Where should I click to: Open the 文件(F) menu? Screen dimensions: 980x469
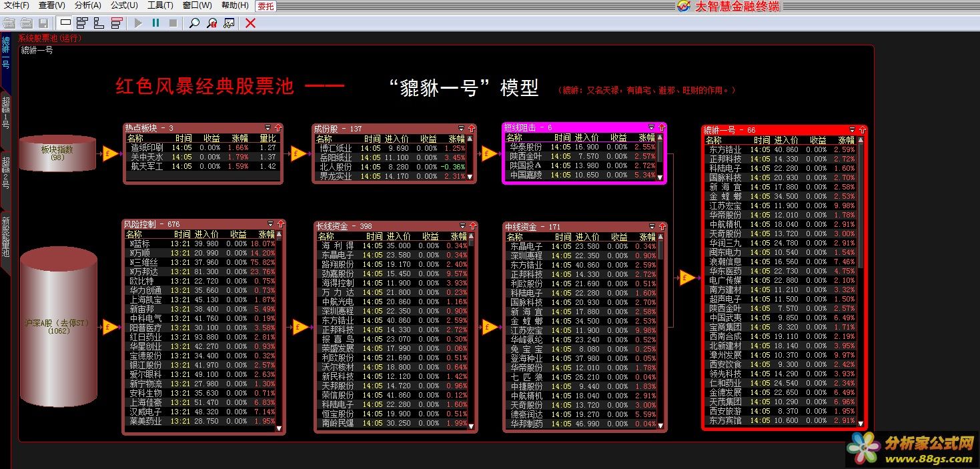pos(16,5)
